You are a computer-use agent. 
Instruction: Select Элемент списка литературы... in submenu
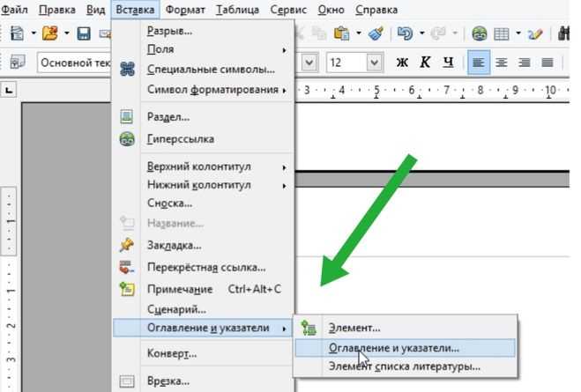pyautogui.click(x=405, y=366)
